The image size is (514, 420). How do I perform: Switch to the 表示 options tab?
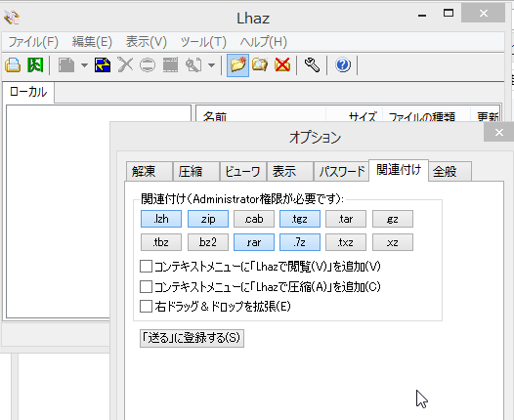point(290,171)
